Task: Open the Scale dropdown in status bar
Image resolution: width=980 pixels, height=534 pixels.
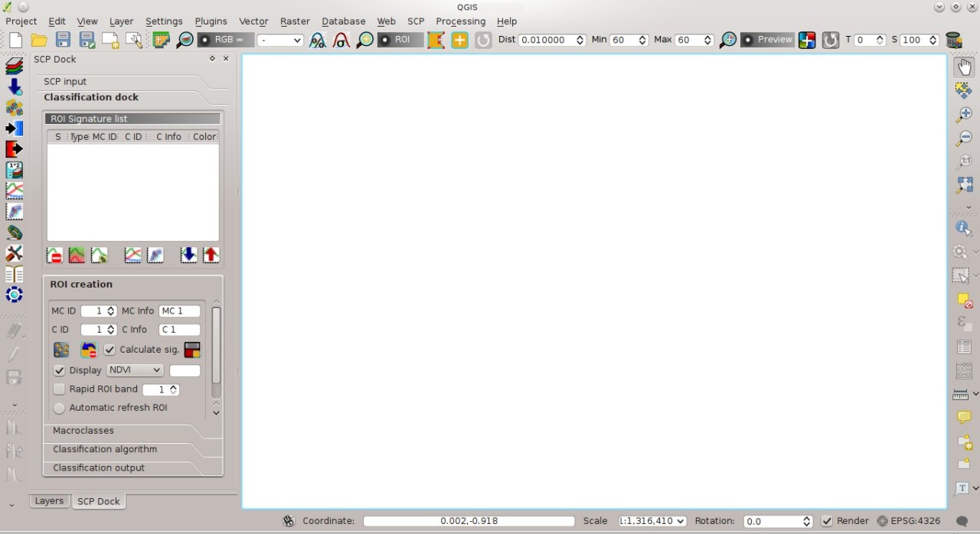Action: click(652, 521)
